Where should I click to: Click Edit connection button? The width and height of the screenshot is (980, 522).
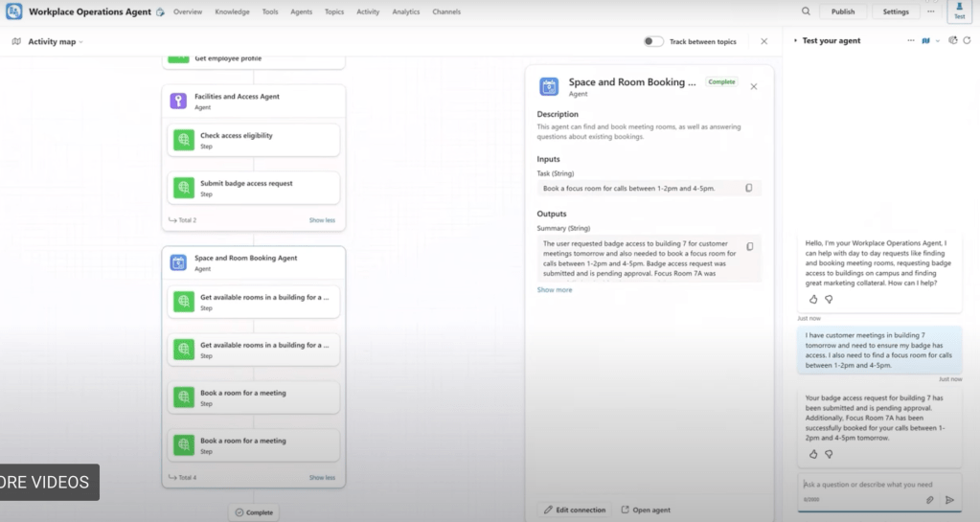coord(575,510)
